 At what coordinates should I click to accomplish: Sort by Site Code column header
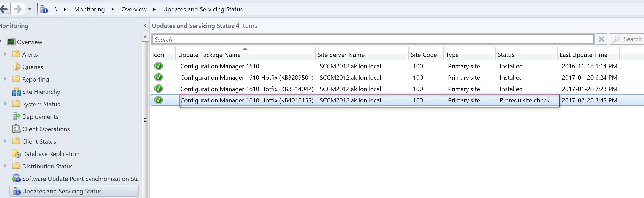coord(426,55)
